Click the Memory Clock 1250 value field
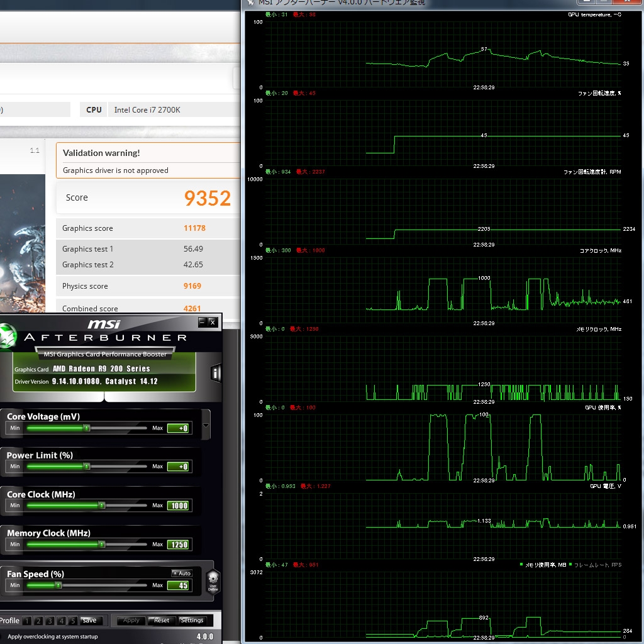 [178, 545]
